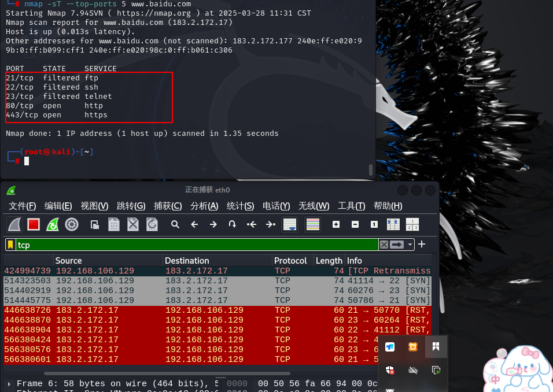Image resolution: width=553 pixels, height=392 pixels.
Task: Jump to a specific packet with the curved arrow
Action: click(232, 224)
